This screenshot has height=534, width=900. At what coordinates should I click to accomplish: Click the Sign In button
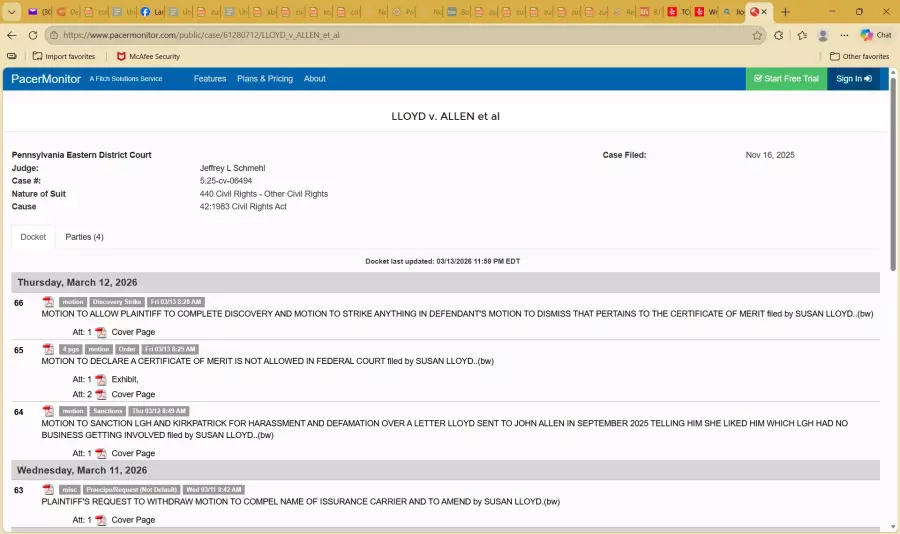853,79
